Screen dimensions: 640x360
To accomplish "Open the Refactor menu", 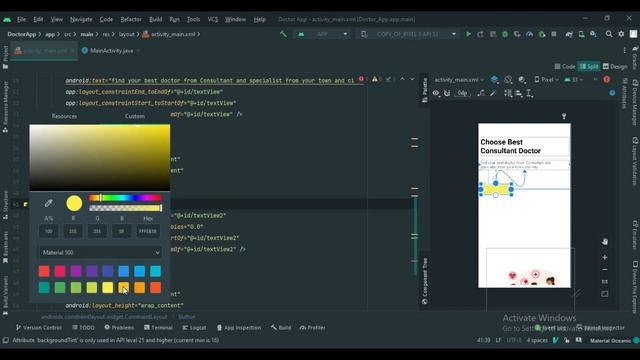I will point(131,19).
